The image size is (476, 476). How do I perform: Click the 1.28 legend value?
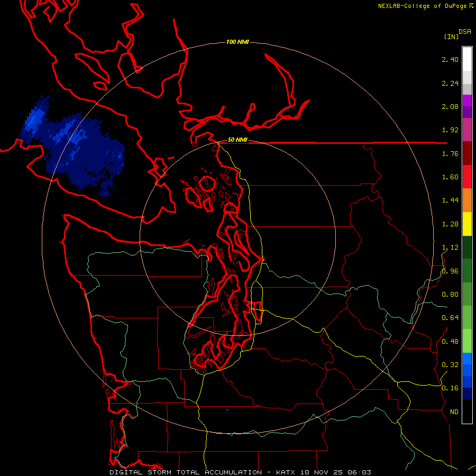[x=450, y=224]
